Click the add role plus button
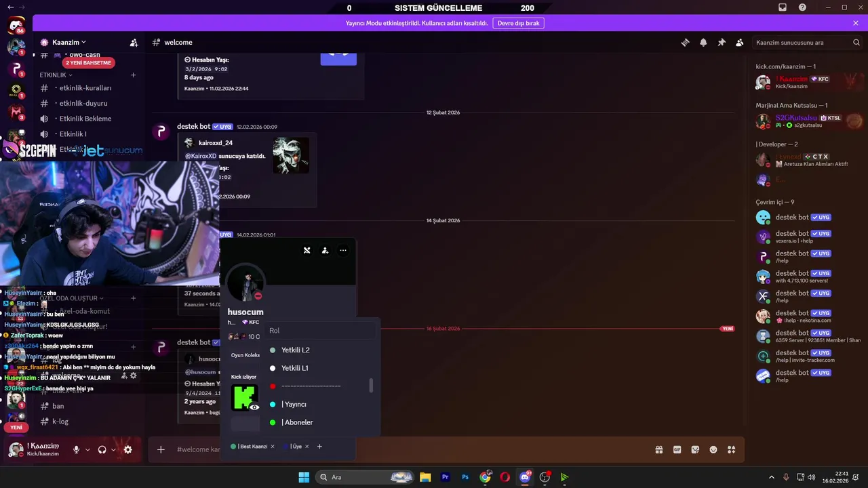The image size is (868, 488). pyautogui.click(x=319, y=447)
